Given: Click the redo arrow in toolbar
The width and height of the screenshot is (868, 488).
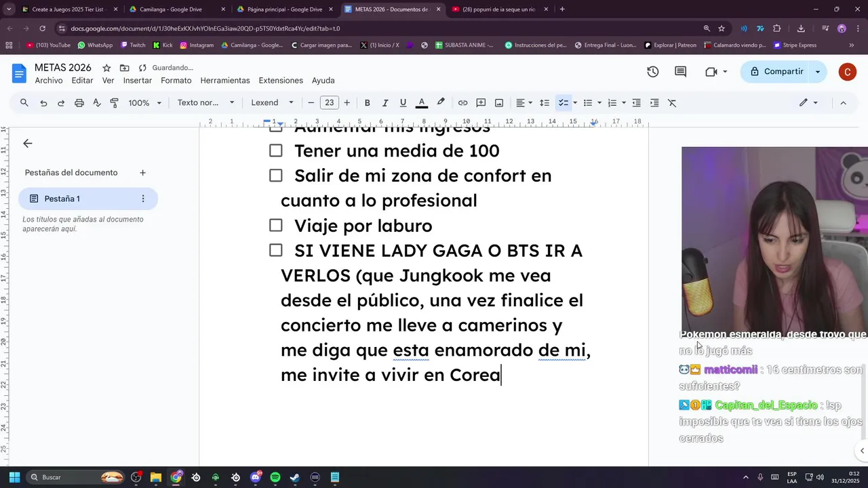Looking at the screenshot, I should pos(61,103).
